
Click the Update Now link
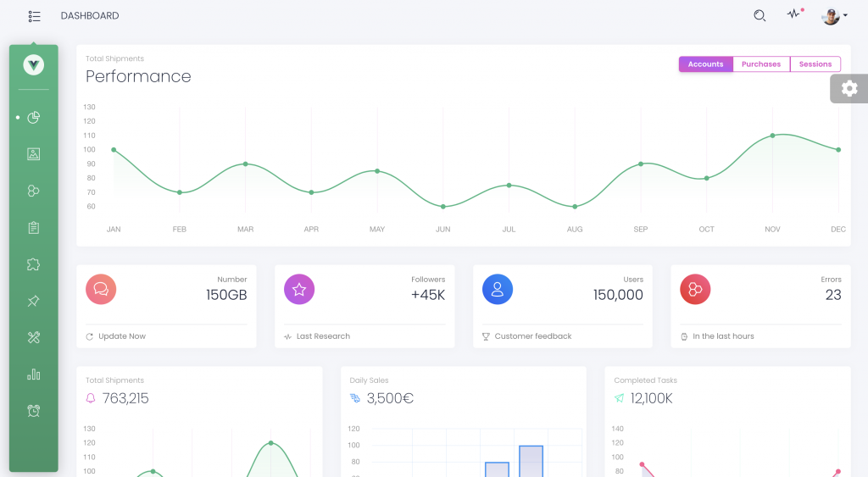tap(121, 336)
